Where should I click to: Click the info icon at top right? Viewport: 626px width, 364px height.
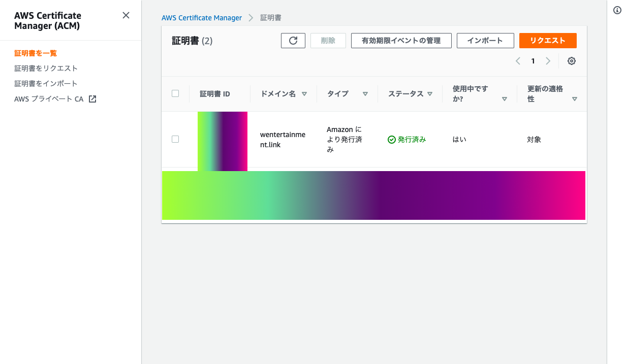click(617, 10)
